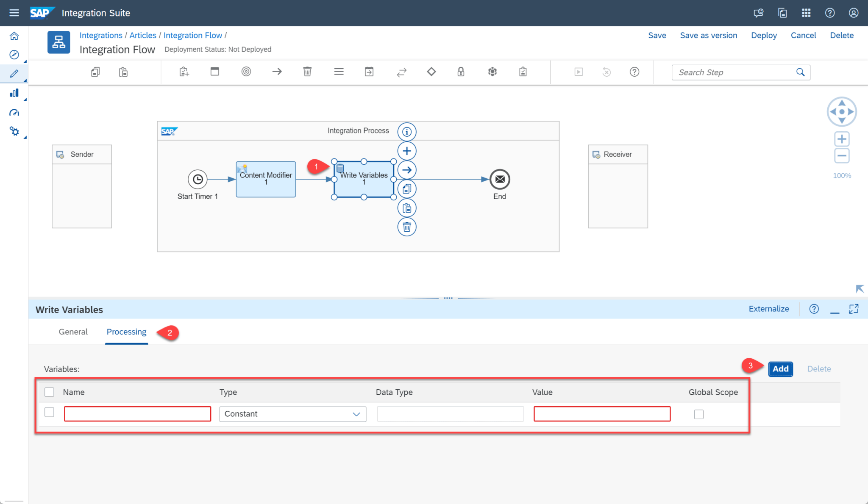
Task: Expand the Write Variables panel to full screen
Action: tap(854, 309)
